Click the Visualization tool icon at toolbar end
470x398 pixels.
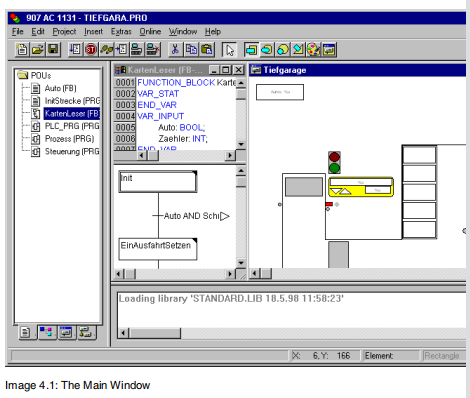click(x=329, y=50)
